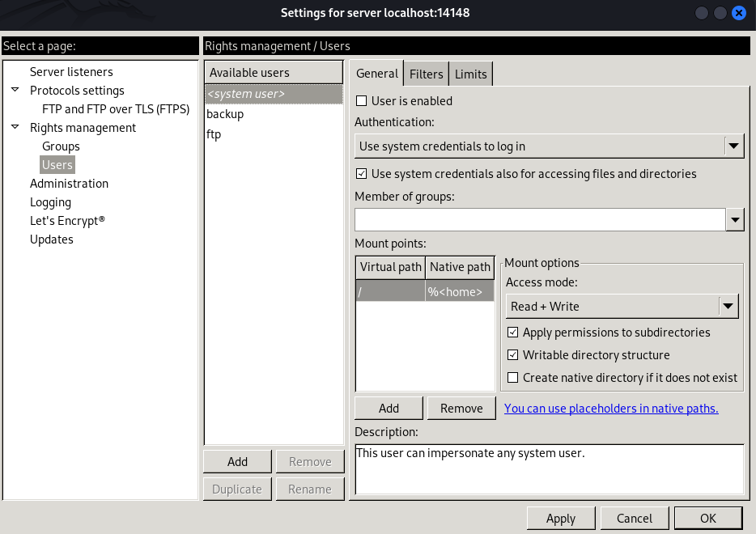Open the Updates page
This screenshot has height=534, width=756.
(52, 239)
